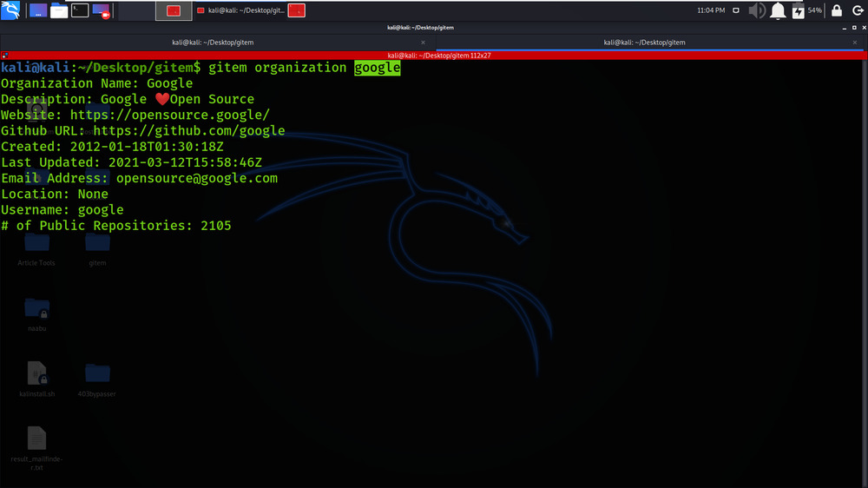Close the second terminal tab
Screen dimensions: 868x488
click(x=855, y=42)
